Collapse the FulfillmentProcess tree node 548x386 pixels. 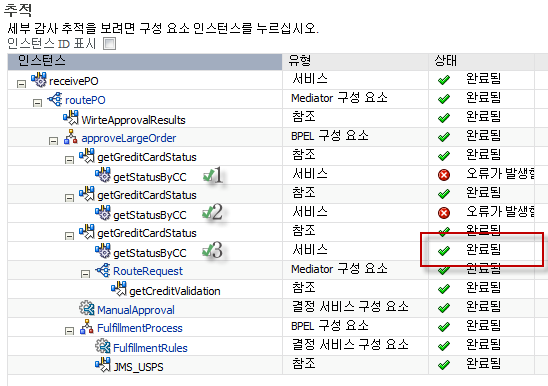(69, 331)
